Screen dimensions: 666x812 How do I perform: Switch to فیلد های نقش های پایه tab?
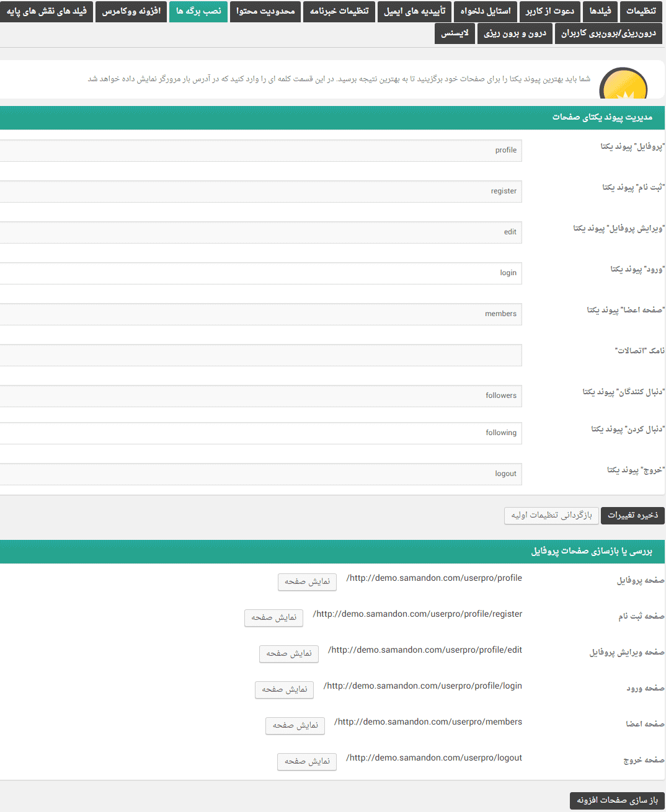pyautogui.click(x=47, y=11)
